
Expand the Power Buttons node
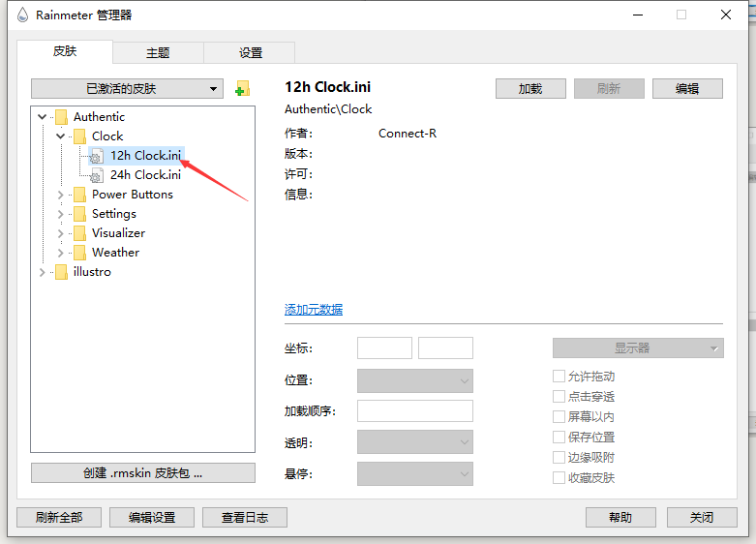point(60,195)
